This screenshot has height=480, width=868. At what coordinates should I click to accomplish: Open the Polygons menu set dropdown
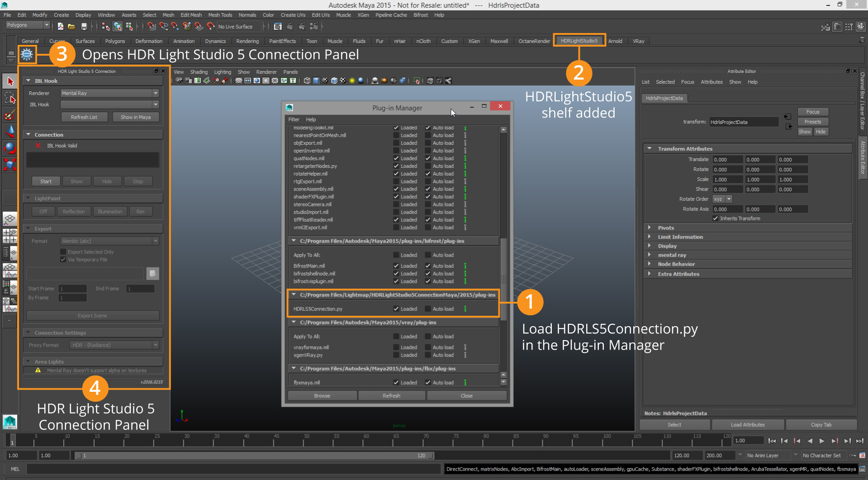click(x=28, y=25)
